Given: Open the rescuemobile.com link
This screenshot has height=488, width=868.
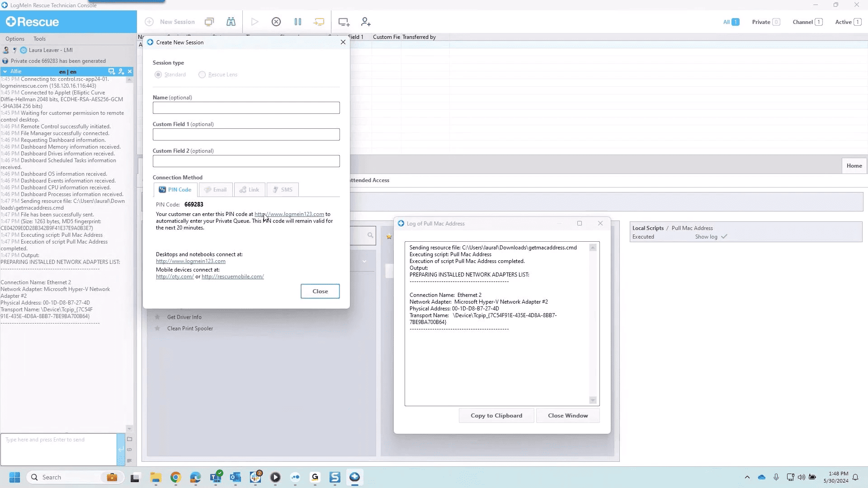Looking at the screenshot, I should (x=233, y=277).
